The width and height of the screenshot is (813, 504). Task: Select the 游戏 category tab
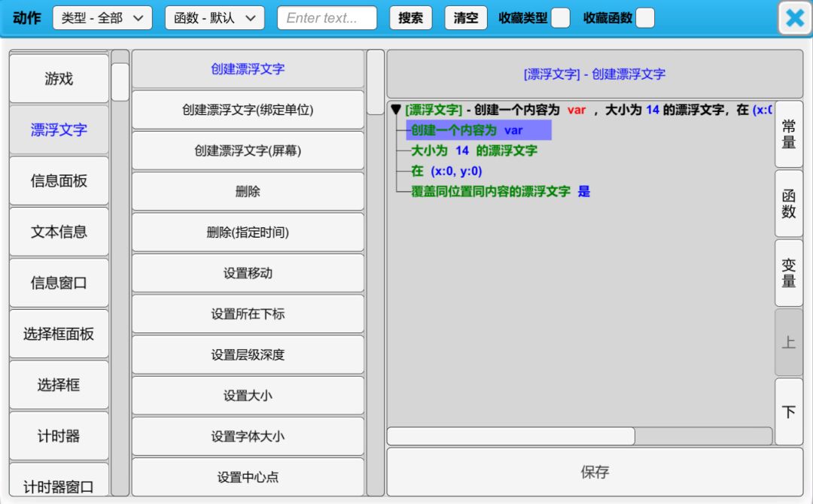tap(59, 78)
